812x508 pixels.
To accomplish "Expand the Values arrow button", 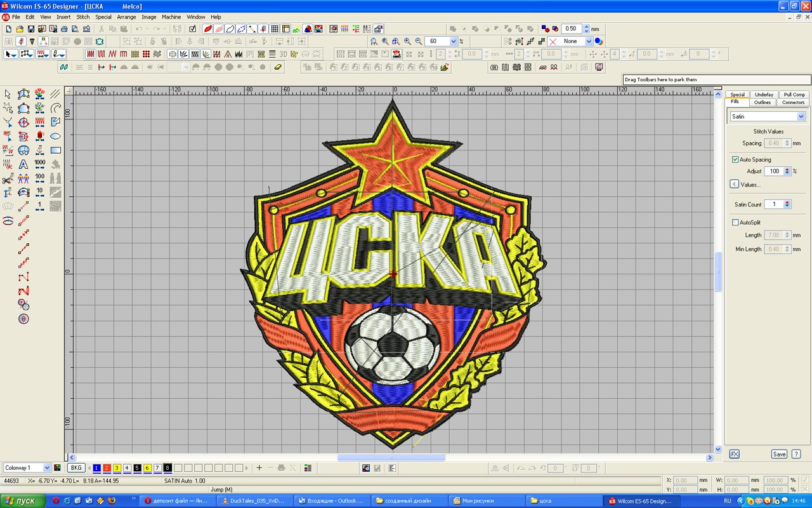I will click(x=734, y=184).
